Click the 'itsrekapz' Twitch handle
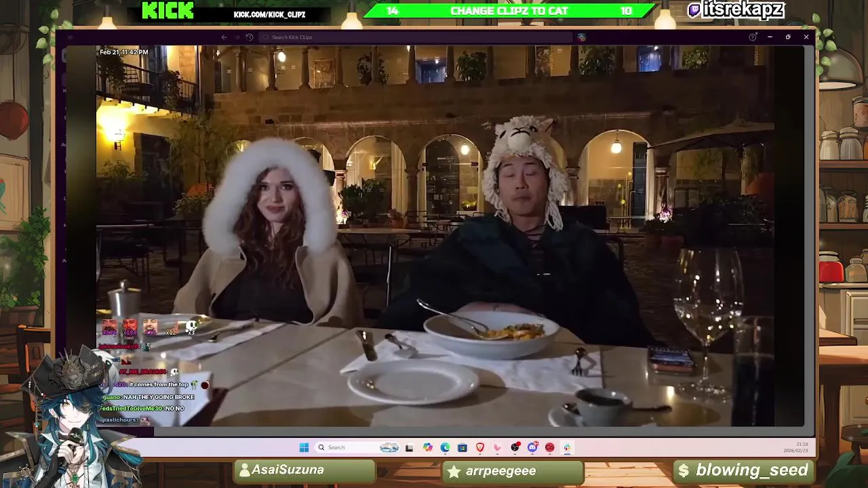868x488 pixels. (743, 9)
